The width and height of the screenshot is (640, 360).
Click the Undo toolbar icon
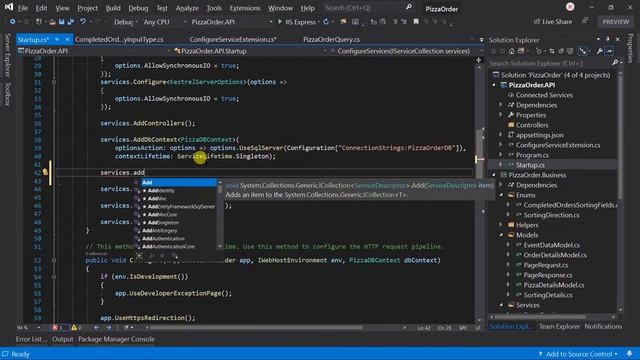[83, 22]
